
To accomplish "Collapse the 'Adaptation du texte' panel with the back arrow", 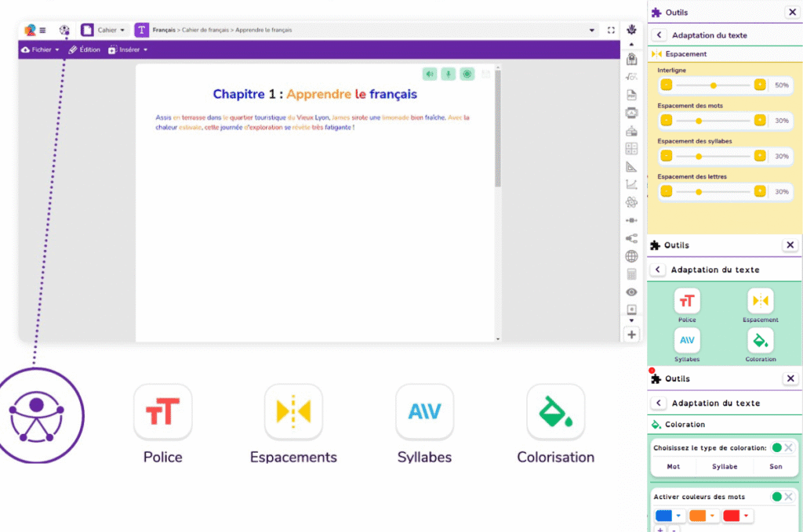I will [657, 34].
